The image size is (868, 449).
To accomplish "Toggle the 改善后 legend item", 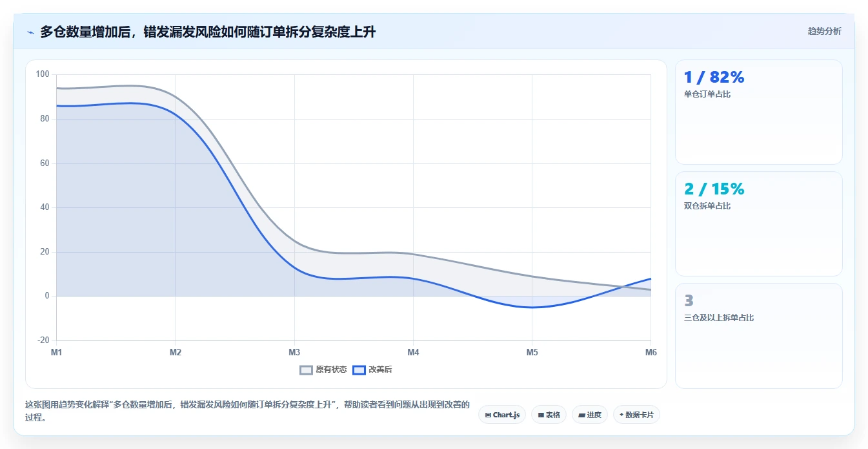I will [x=372, y=370].
